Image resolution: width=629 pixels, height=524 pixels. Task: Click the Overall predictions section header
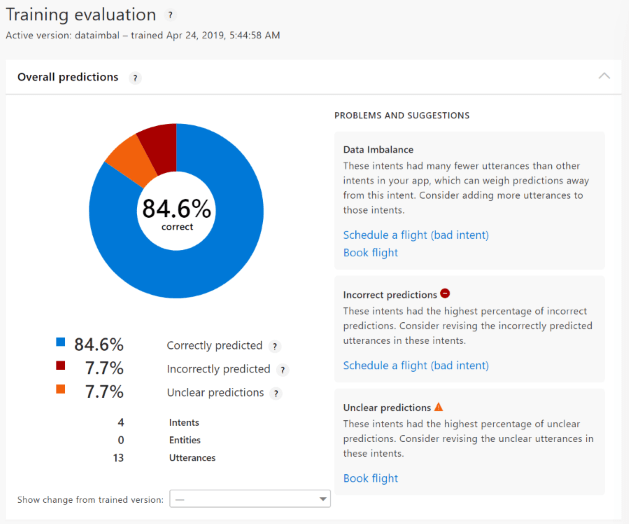(x=68, y=77)
